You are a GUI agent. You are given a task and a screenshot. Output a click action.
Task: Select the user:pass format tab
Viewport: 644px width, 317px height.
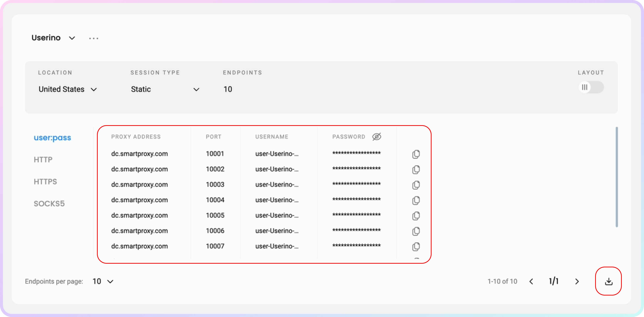pyautogui.click(x=53, y=138)
